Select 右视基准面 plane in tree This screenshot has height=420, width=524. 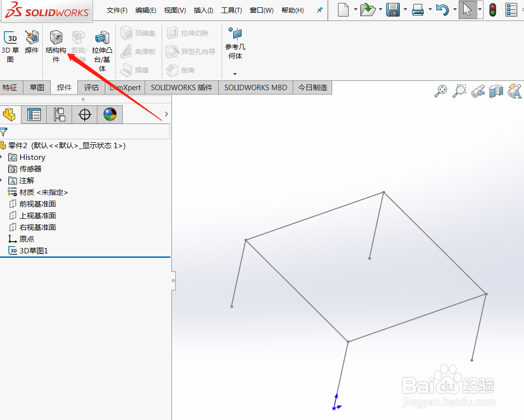pyautogui.click(x=33, y=228)
